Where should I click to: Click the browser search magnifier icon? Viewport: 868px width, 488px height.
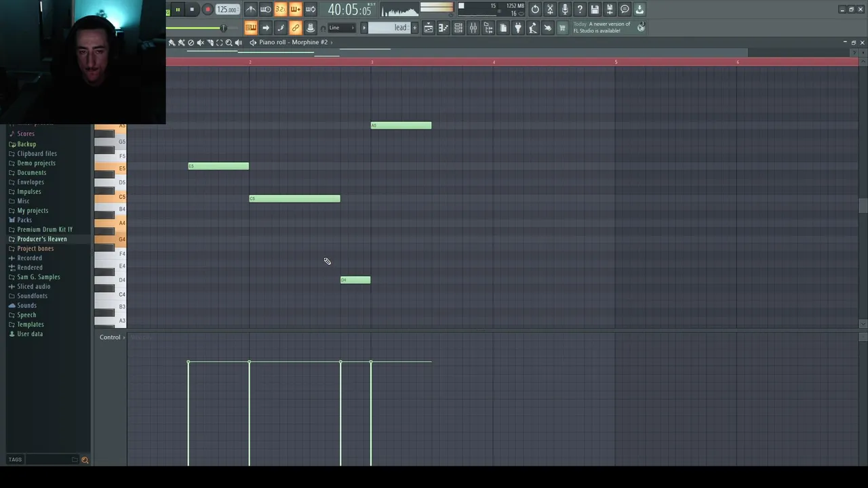85,460
